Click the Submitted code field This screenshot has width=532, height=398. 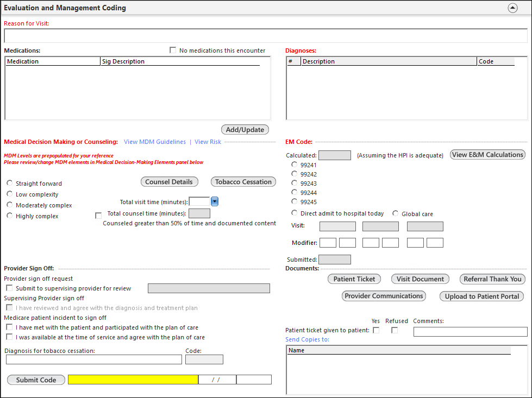click(x=335, y=260)
